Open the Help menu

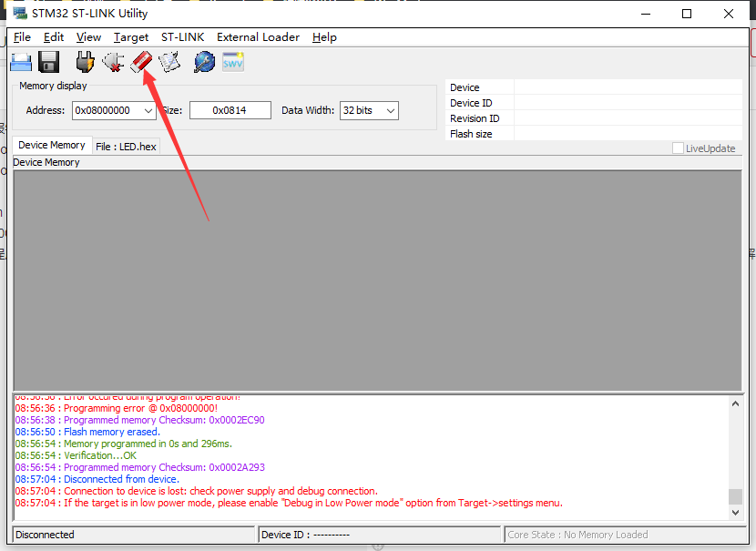(324, 37)
